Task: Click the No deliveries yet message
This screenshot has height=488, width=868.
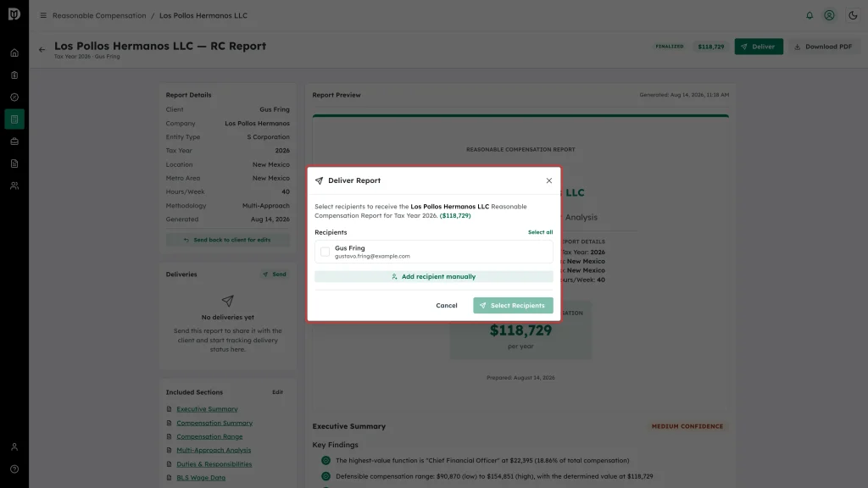Action: pyautogui.click(x=227, y=318)
